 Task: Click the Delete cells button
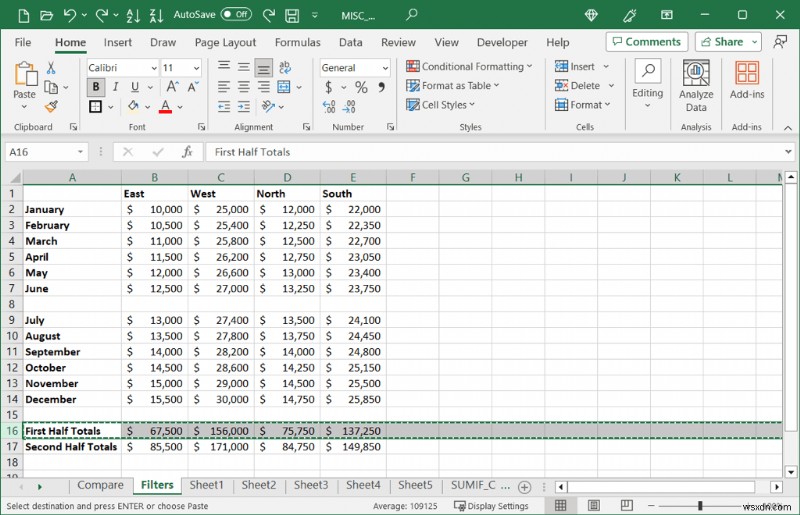578,85
